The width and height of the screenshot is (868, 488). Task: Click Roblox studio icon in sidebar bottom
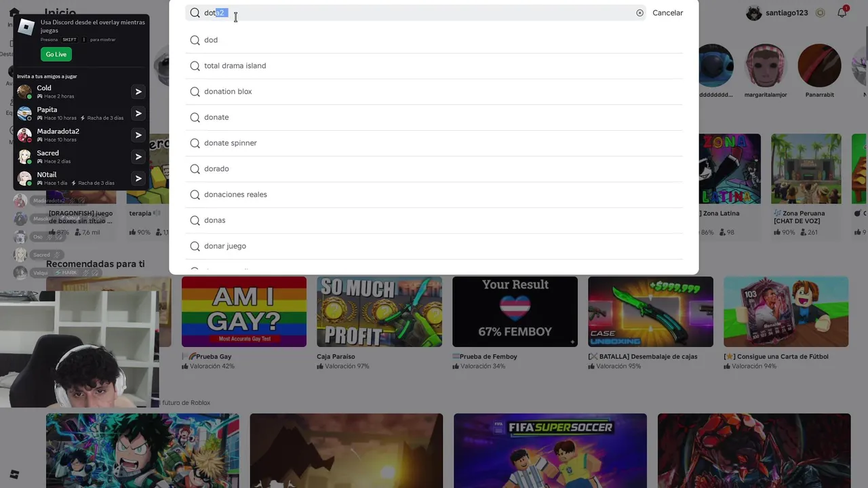coord(14,474)
